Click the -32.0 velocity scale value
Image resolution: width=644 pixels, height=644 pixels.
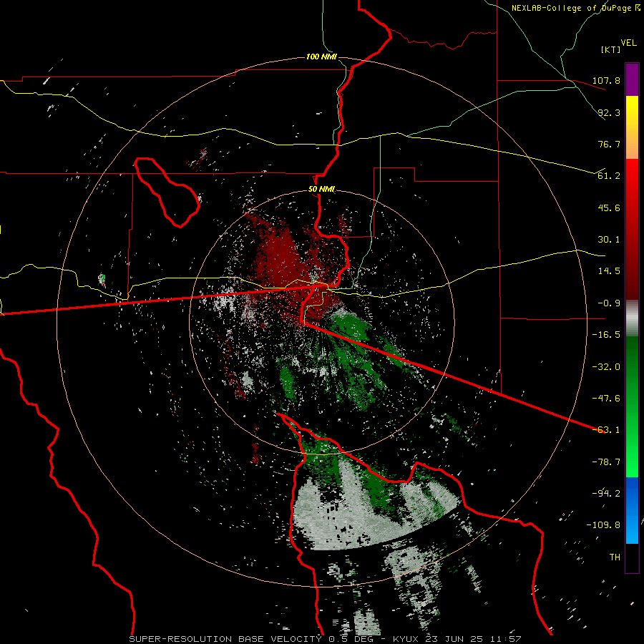click(x=606, y=367)
